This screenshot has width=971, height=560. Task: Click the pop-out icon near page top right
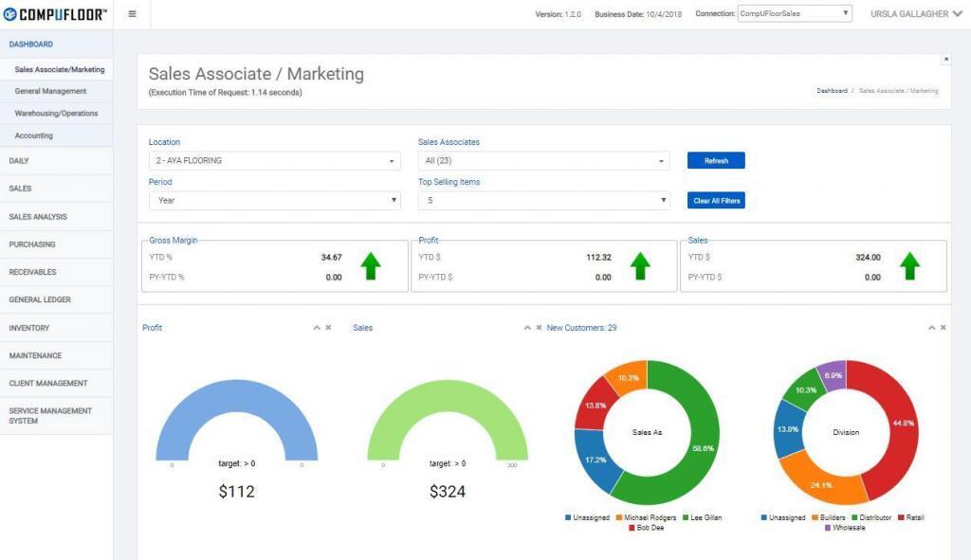945,59
